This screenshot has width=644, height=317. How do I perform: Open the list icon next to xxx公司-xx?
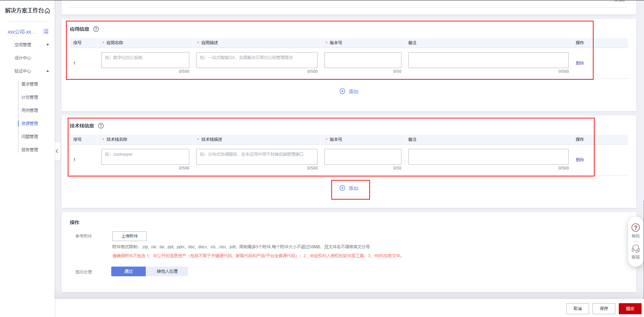pos(46,31)
